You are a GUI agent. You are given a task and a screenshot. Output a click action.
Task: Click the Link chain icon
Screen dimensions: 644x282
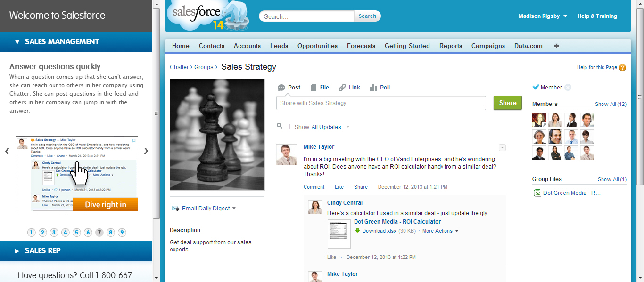(x=342, y=88)
